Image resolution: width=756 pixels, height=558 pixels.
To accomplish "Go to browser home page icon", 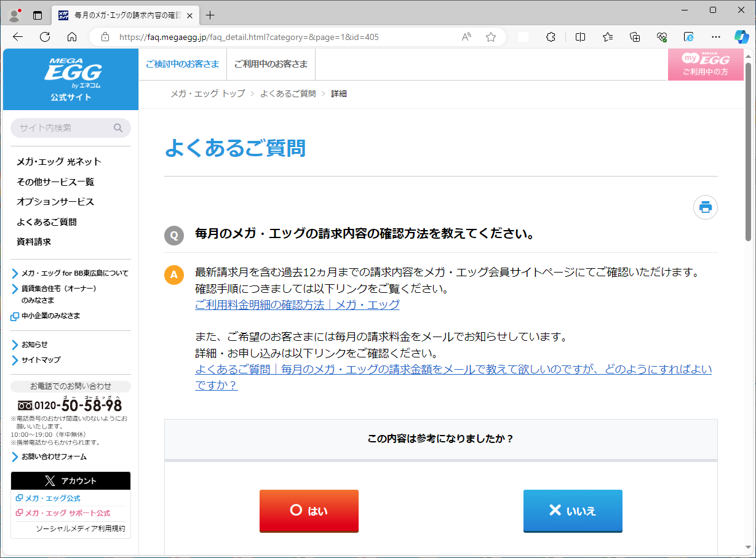I will 72,37.
